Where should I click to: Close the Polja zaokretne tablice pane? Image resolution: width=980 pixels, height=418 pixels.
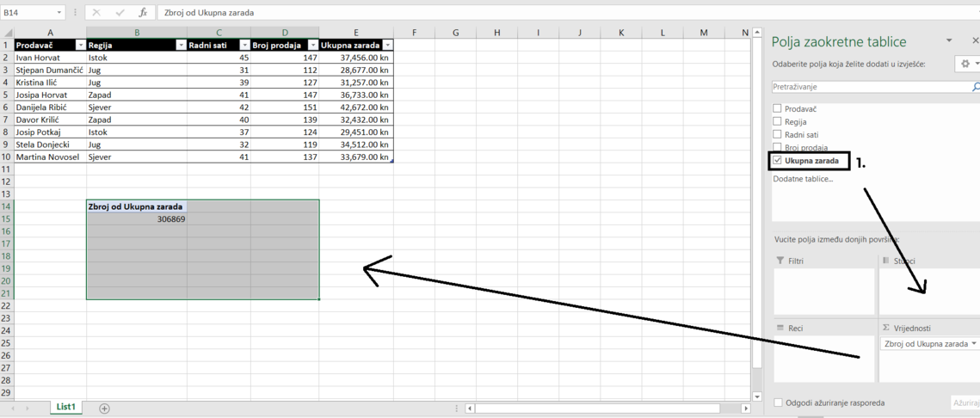975,40
